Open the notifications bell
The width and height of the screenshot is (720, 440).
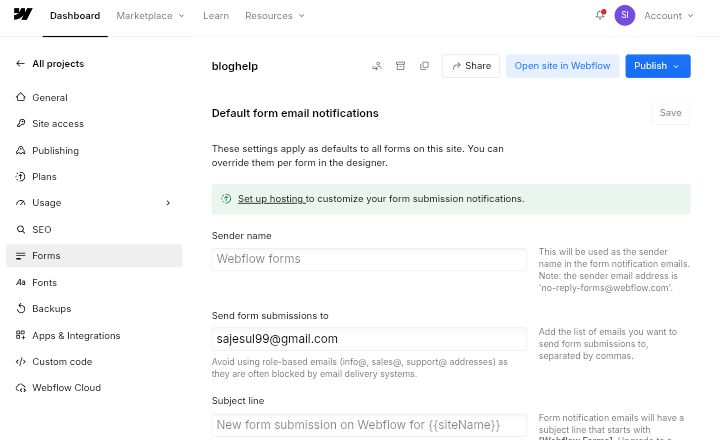(600, 15)
